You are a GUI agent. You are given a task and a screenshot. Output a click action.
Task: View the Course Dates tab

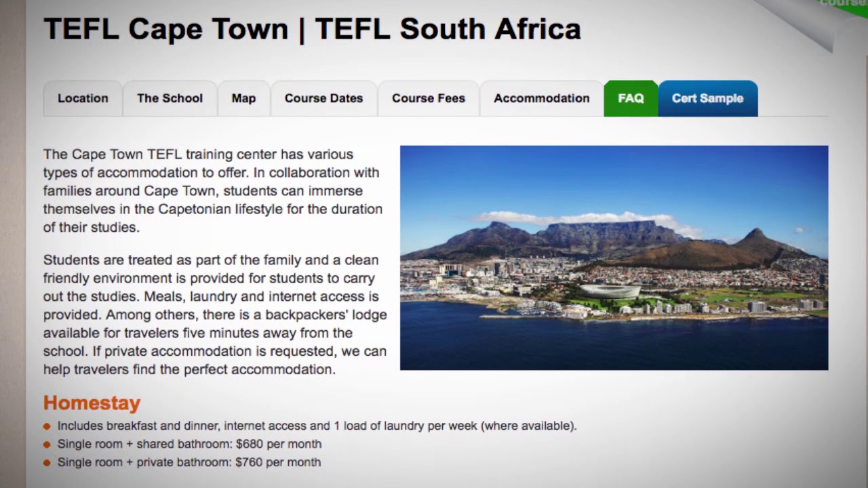click(x=323, y=98)
